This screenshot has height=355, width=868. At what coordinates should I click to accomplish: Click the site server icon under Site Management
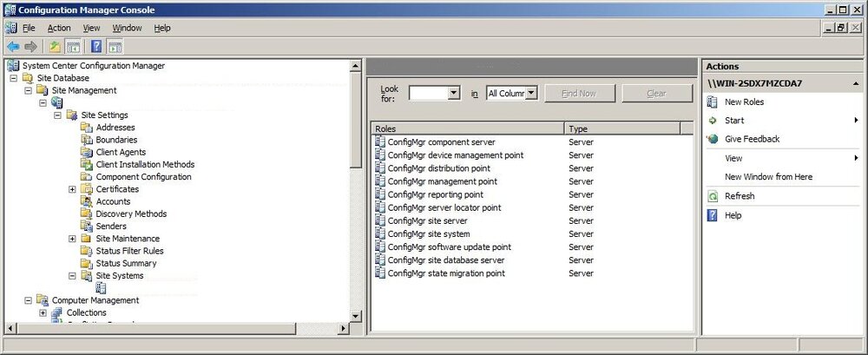57,102
